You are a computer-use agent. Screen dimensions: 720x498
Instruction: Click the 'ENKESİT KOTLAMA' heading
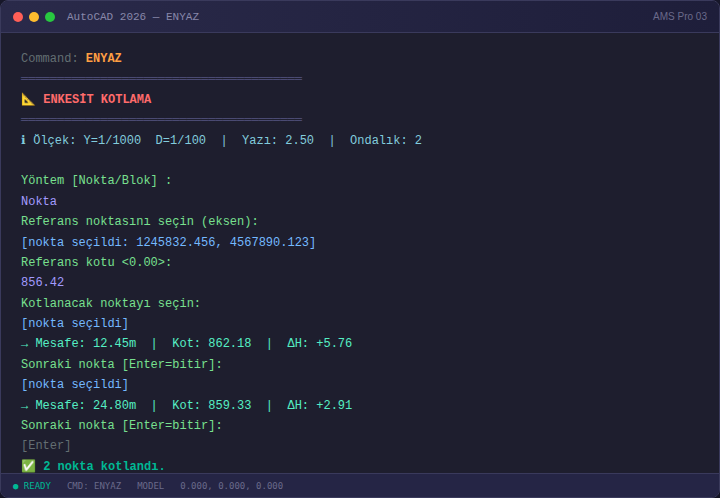coord(97,99)
